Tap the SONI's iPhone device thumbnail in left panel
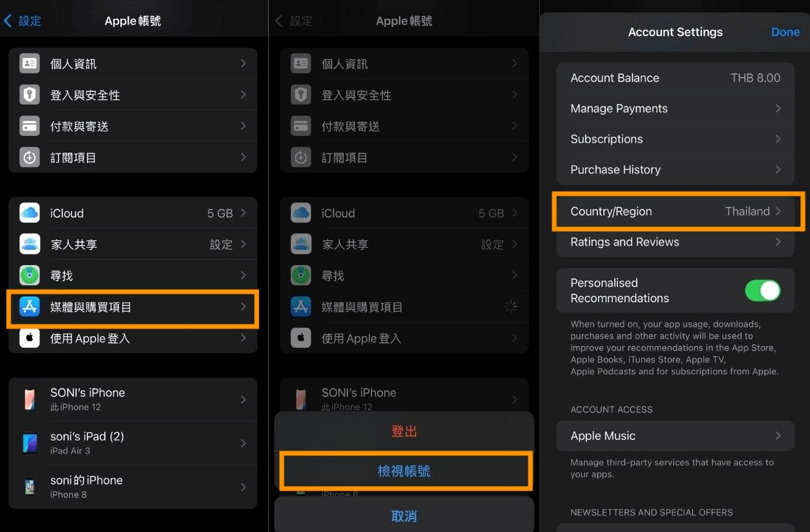The height and width of the screenshot is (532, 810). point(29,399)
